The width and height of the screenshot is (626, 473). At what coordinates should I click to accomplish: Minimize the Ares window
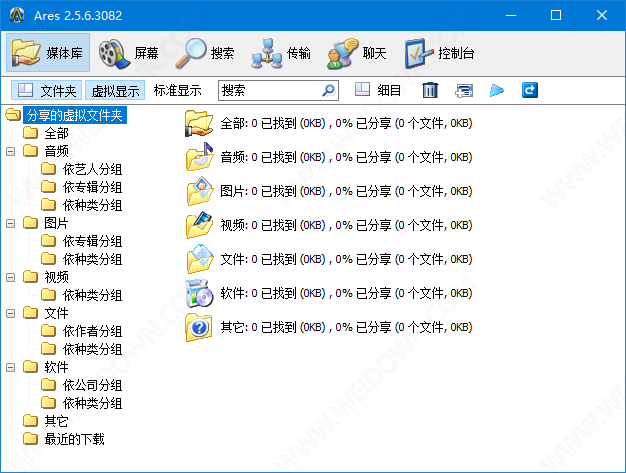511,15
